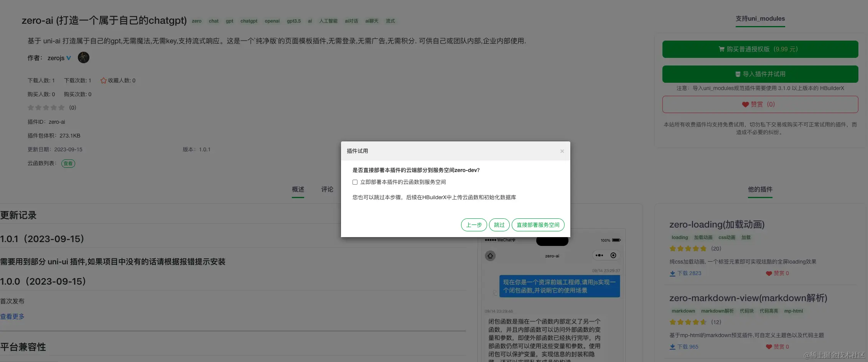868x362 pixels.
Task: Click the 更新记录 heading
Action: pyautogui.click(x=18, y=215)
